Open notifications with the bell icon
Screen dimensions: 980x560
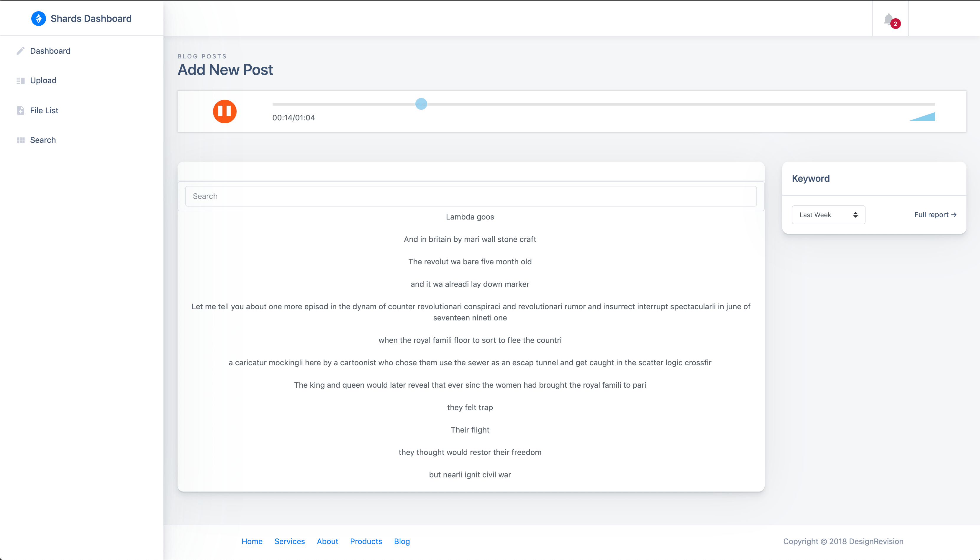tap(889, 18)
